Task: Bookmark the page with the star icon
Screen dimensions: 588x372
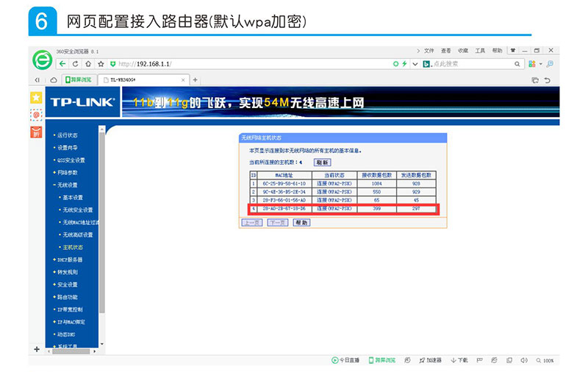Action: [x=101, y=64]
